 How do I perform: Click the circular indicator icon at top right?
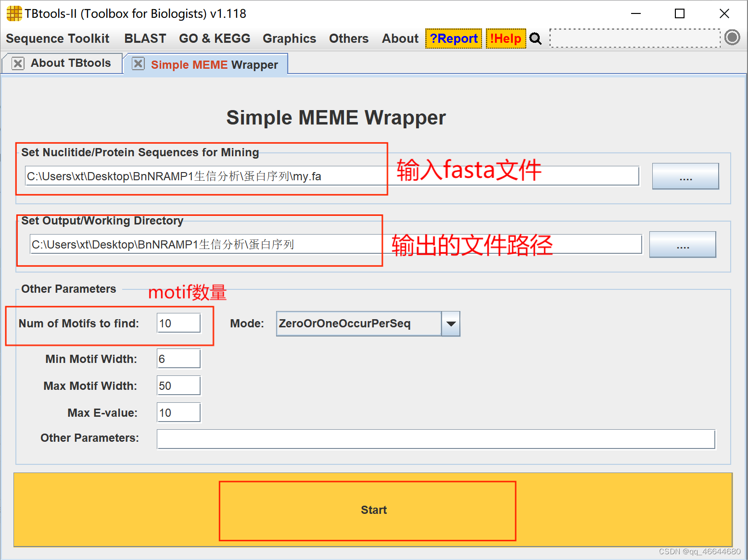tap(732, 37)
